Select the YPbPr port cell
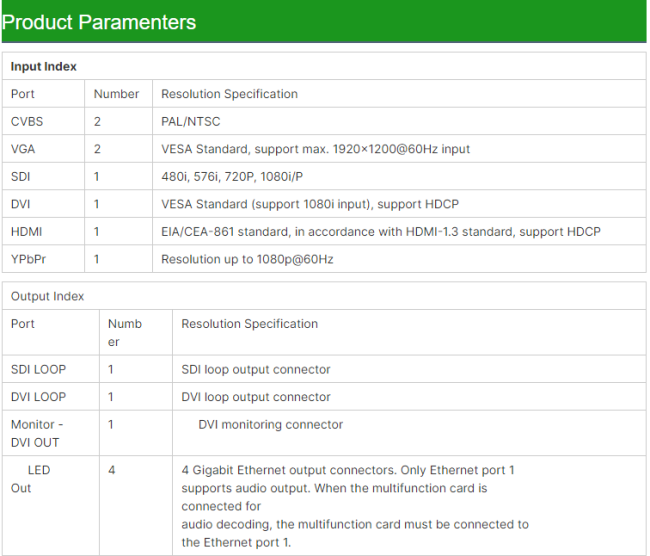This screenshot has width=650, height=556. click(x=43, y=259)
